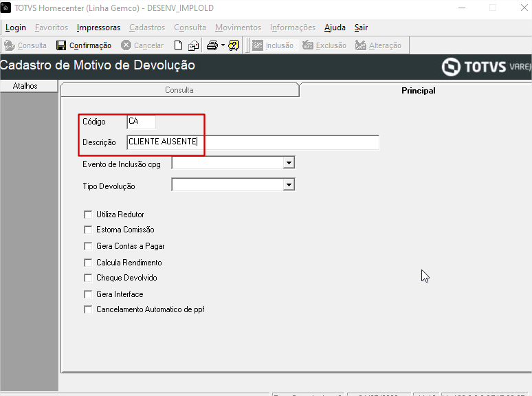Image resolution: width=532 pixels, height=396 pixels.
Task: Open the Ajuda menu
Action: tap(335, 27)
